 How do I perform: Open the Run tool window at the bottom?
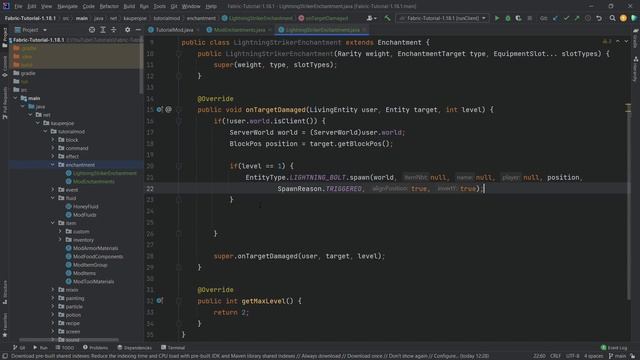pyautogui.click(x=40, y=348)
